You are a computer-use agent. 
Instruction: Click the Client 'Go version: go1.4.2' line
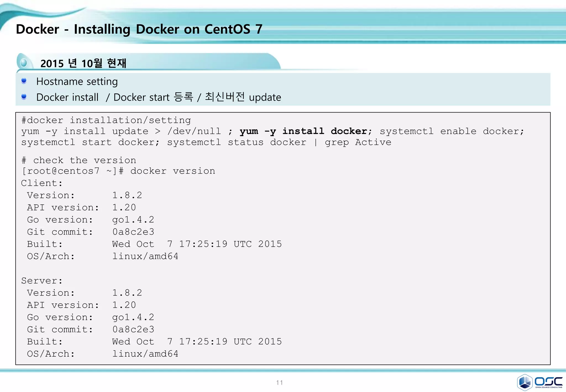pos(90,219)
